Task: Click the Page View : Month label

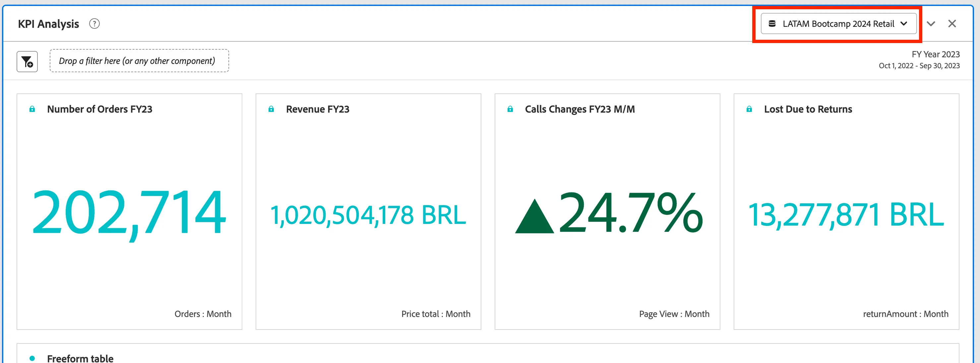Action: click(x=674, y=314)
